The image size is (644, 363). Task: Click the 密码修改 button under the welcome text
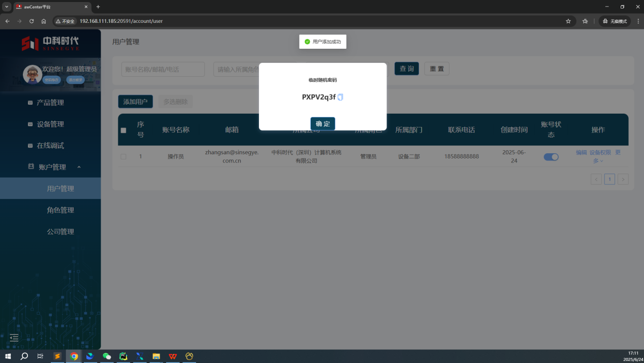click(x=51, y=80)
